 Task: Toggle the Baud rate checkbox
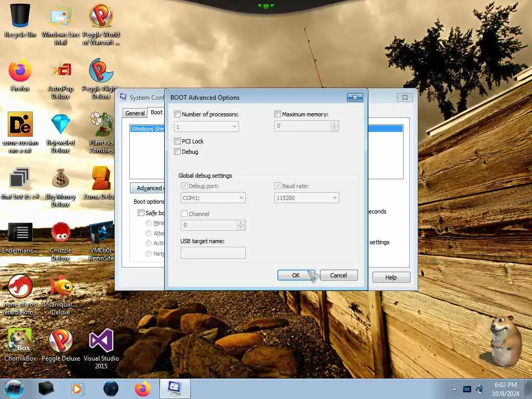click(x=277, y=186)
